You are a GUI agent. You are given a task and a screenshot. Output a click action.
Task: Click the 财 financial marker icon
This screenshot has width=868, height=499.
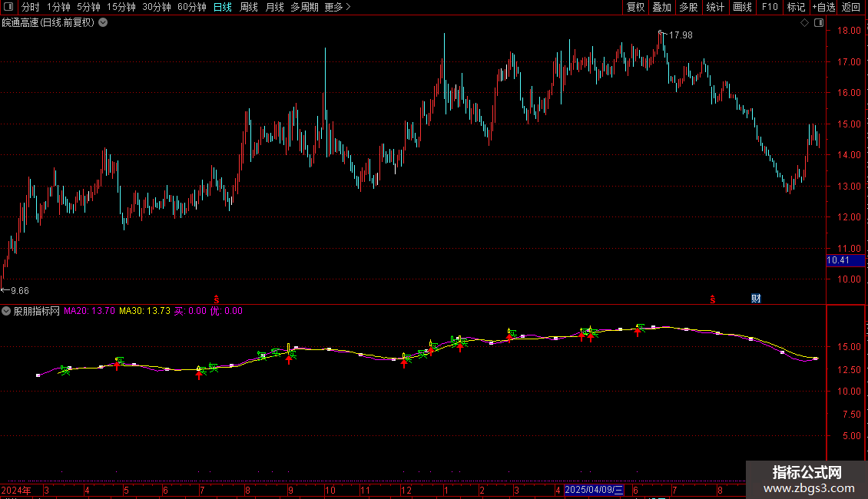click(756, 298)
